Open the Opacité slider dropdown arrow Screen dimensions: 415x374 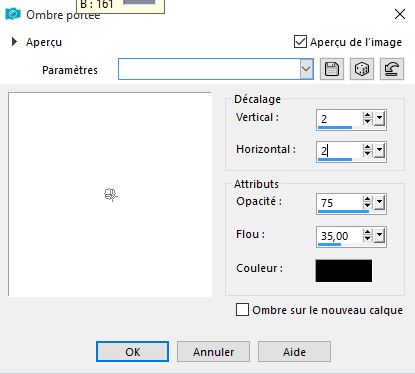click(379, 203)
